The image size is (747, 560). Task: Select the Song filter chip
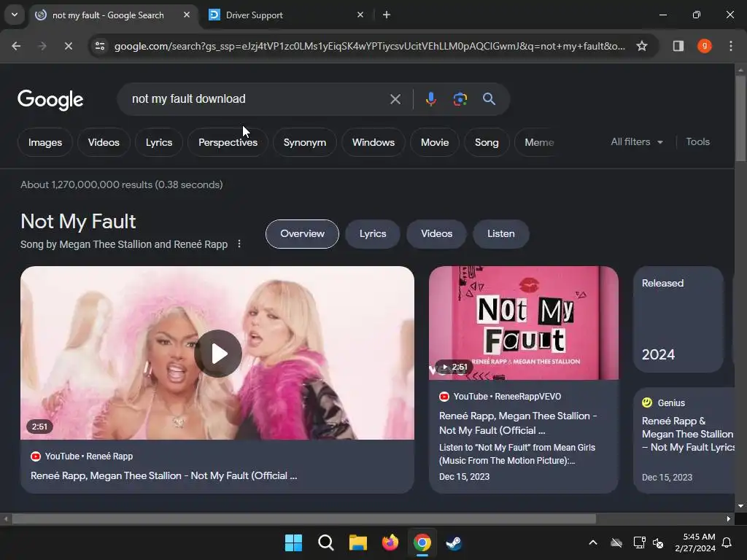coord(487,142)
